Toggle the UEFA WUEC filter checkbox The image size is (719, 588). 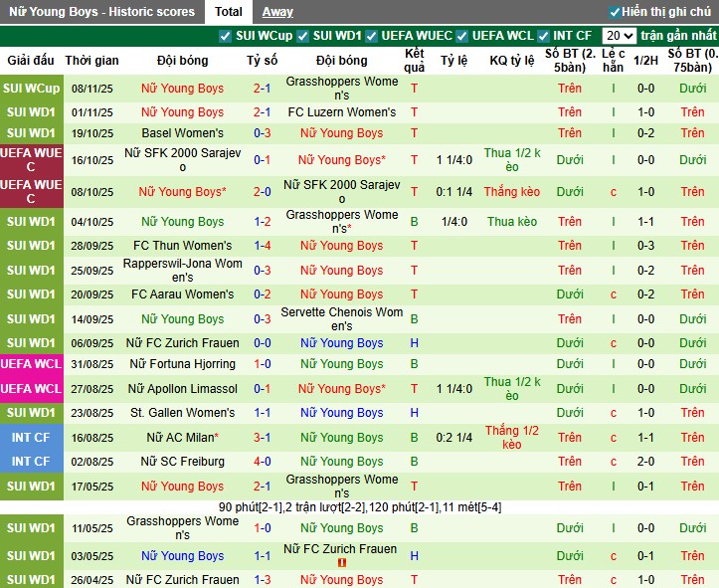[371, 36]
